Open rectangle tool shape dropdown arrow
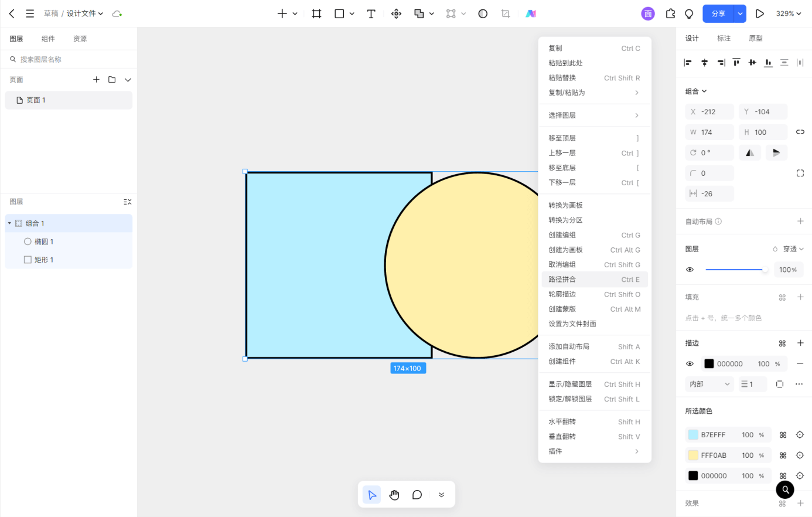The height and width of the screenshot is (517, 812). 352,13
